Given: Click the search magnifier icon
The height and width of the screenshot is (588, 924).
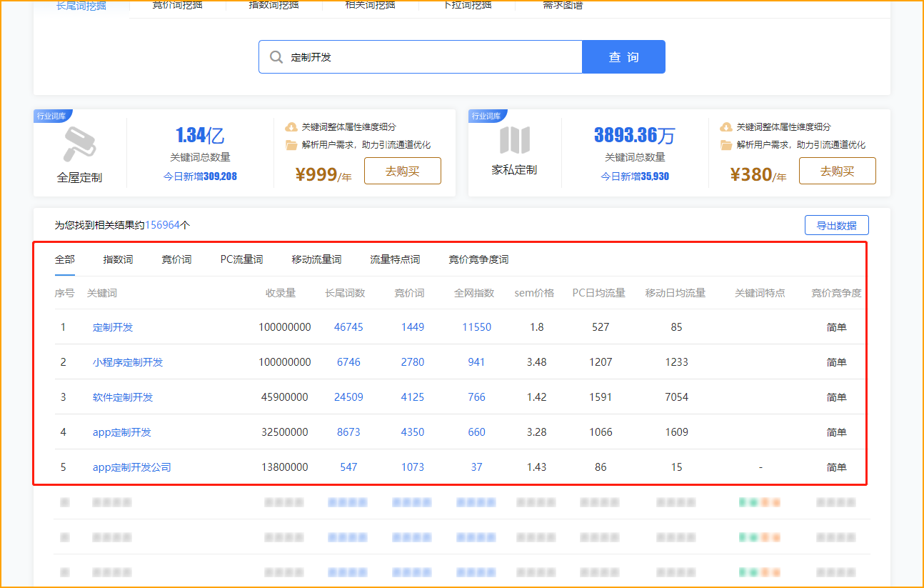Looking at the screenshot, I should pos(276,57).
